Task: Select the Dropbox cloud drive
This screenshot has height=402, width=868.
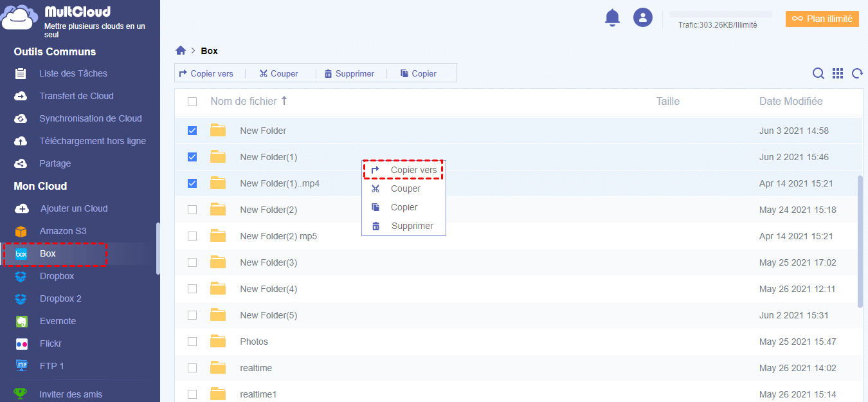Action: [x=57, y=276]
